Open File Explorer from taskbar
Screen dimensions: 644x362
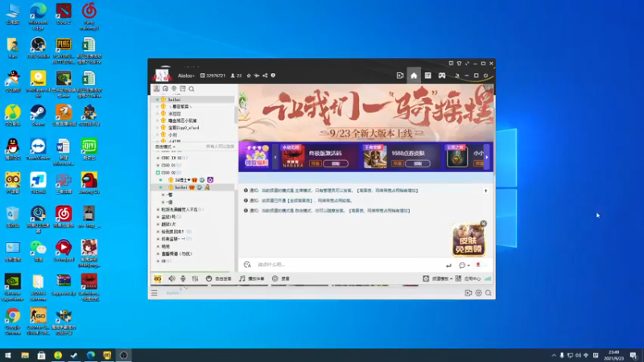coord(25,356)
